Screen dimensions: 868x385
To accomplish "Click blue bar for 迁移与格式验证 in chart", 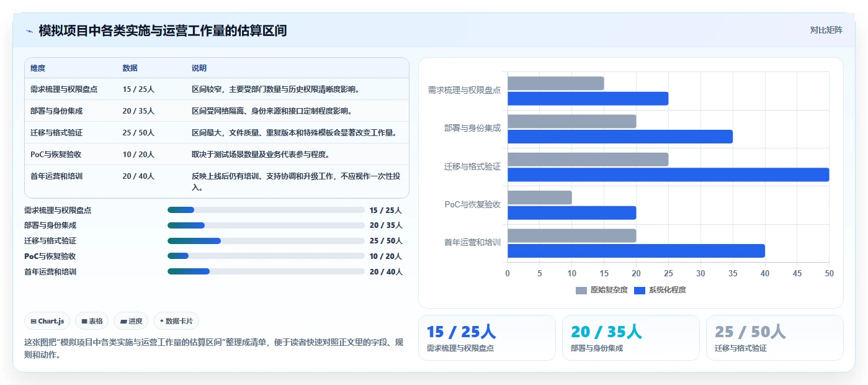I will click(x=668, y=174).
